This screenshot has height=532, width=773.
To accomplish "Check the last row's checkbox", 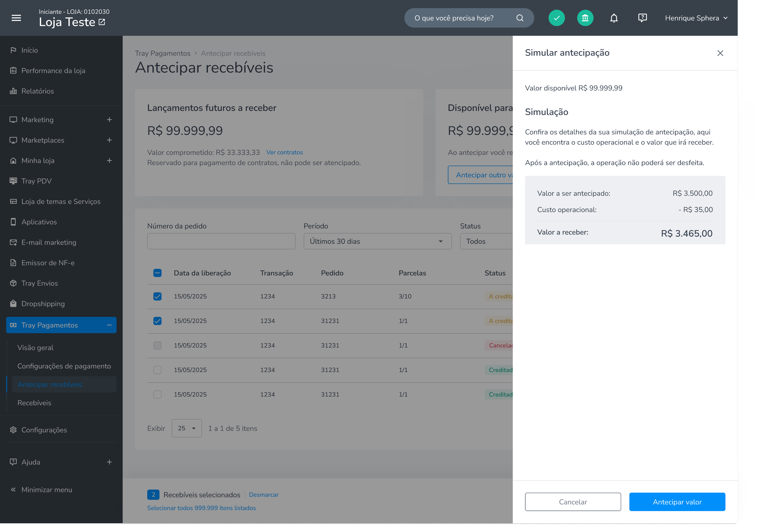I will pyautogui.click(x=157, y=394).
